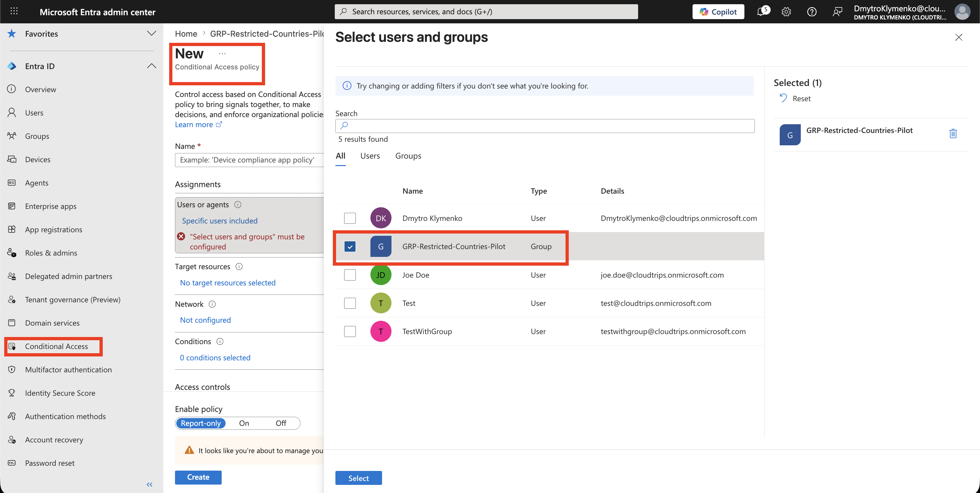Open the Copilot assistant
This screenshot has width=980, height=493.
[x=718, y=12]
